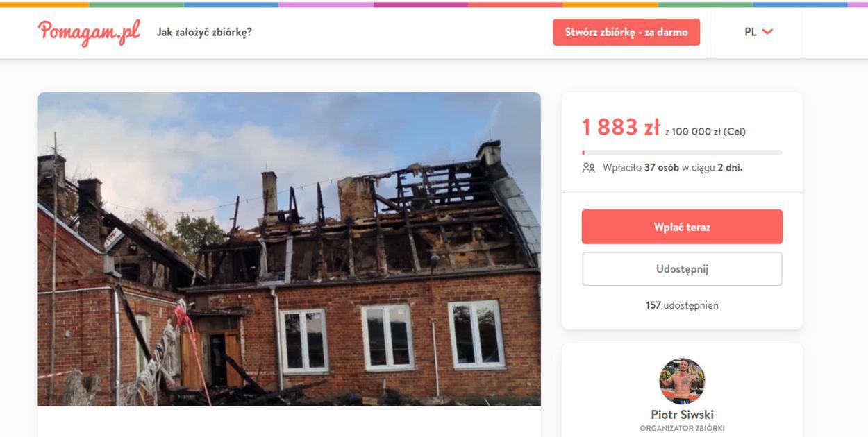Click the '1 883 zł' collected amount
The height and width of the screenshot is (437, 868).
[x=621, y=127]
